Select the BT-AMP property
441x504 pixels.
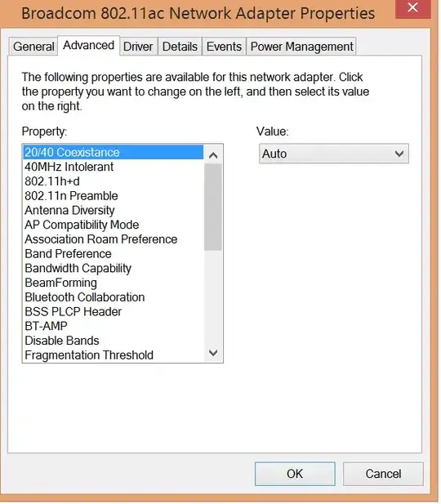click(x=114, y=326)
